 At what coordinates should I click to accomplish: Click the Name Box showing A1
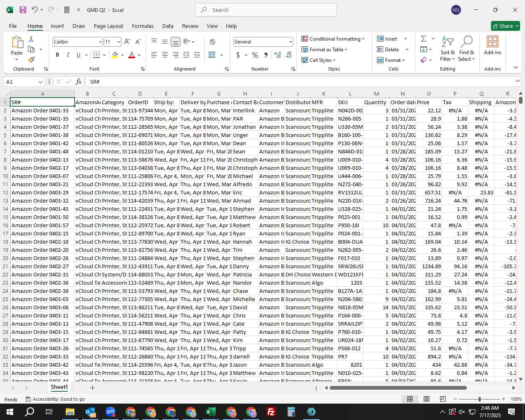coord(23,82)
